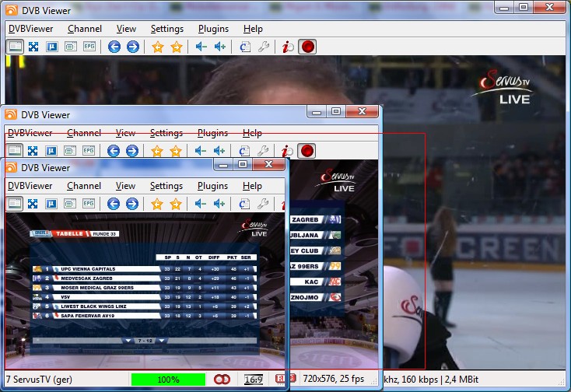571x392 pixels.
Task: Minimize the smallest DVB Viewer window
Action: point(223,165)
